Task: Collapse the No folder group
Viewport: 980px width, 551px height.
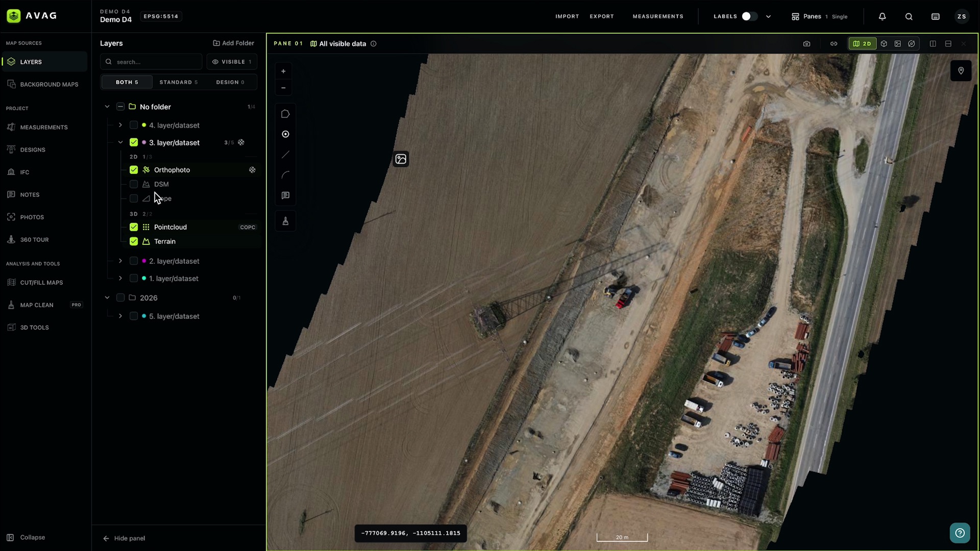Action: click(x=107, y=107)
